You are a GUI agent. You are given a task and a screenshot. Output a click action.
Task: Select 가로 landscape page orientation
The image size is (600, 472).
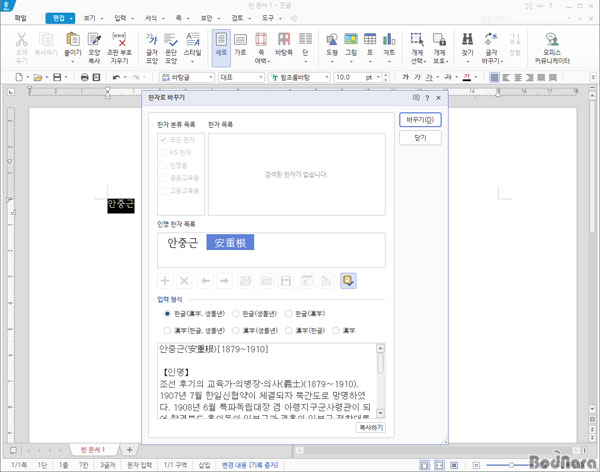(240, 44)
